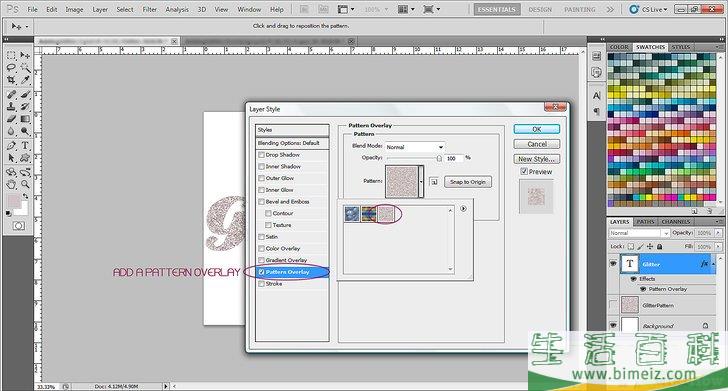Viewport: 728px width, 391px height.
Task: Open the Filter menu
Action: coord(150,9)
